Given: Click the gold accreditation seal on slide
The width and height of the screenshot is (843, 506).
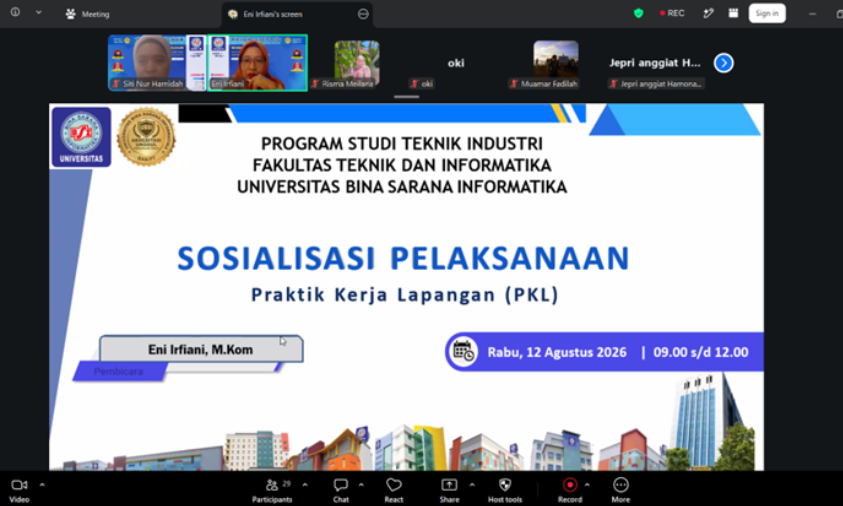Looking at the screenshot, I should (x=146, y=137).
